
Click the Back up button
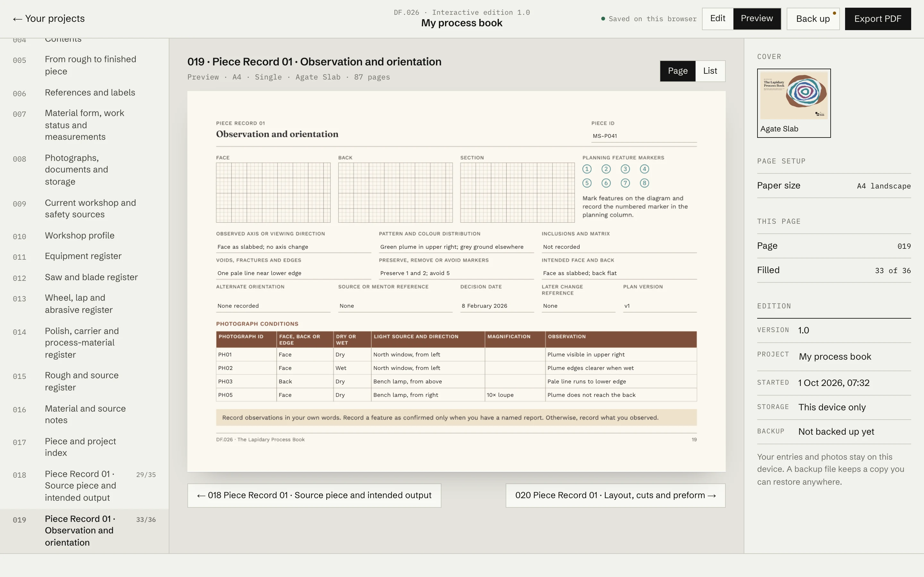[x=813, y=19]
